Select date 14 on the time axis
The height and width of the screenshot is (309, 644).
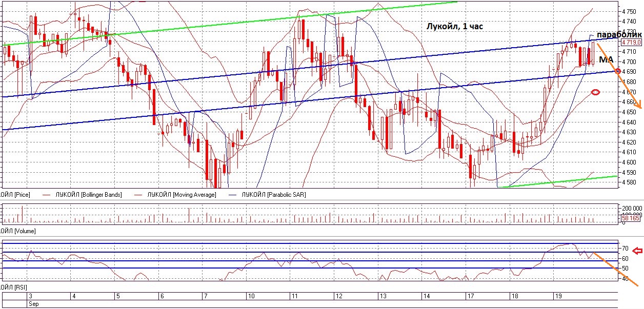pos(427,297)
